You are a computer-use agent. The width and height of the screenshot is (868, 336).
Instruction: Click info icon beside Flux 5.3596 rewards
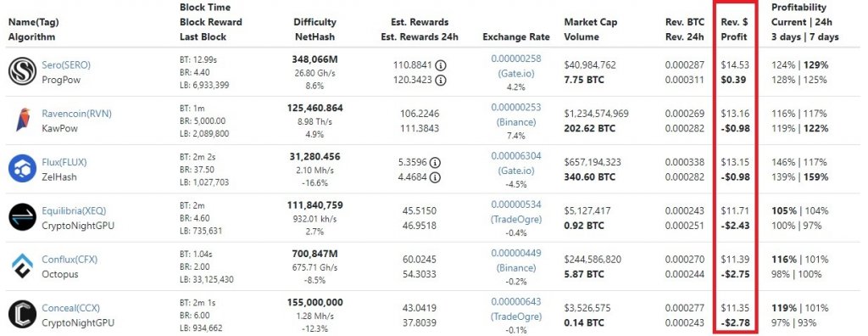(x=435, y=163)
